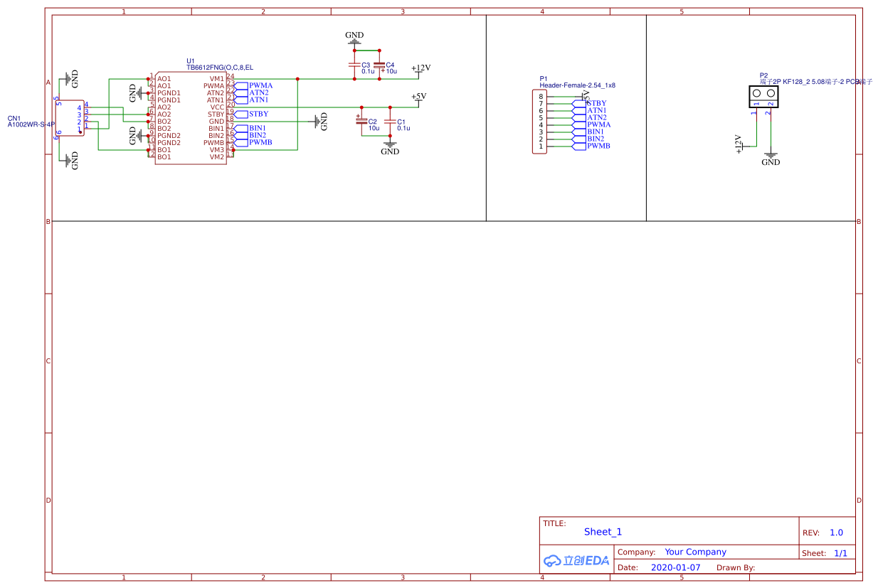Click the Sheet_1 title text
883x588 pixels.
[603, 532]
